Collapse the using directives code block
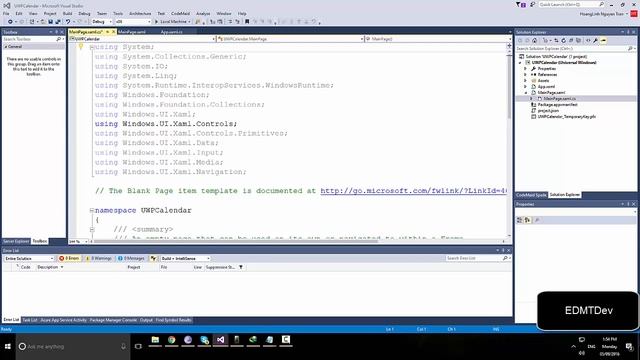 pyautogui.click(x=92, y=47)
